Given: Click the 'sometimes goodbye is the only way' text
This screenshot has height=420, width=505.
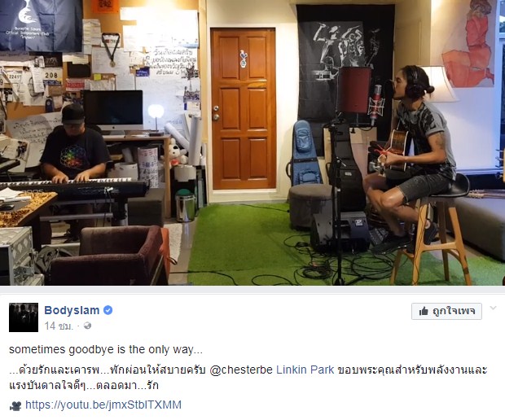Looking at the screenshot, I should pyautogui.click(x=106, y=349).
